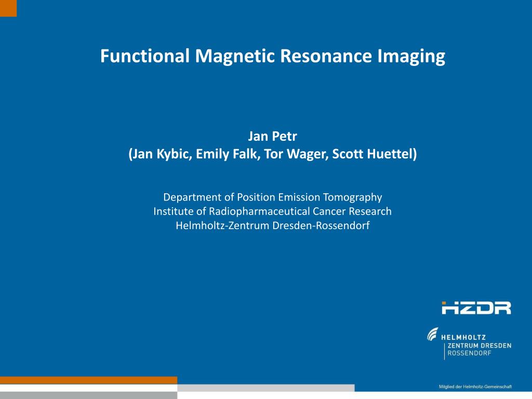Click the contributors line starting "(Jan Kybic"
This screenshot has height=399, width=532.
pos(272,154)
